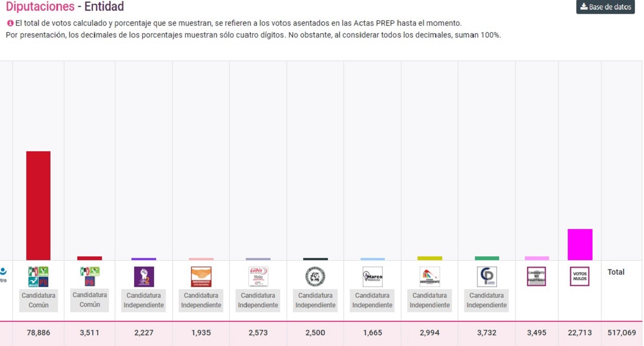
Task: Click the circular seal independent candidate emblem
Action: coord(315,276)
